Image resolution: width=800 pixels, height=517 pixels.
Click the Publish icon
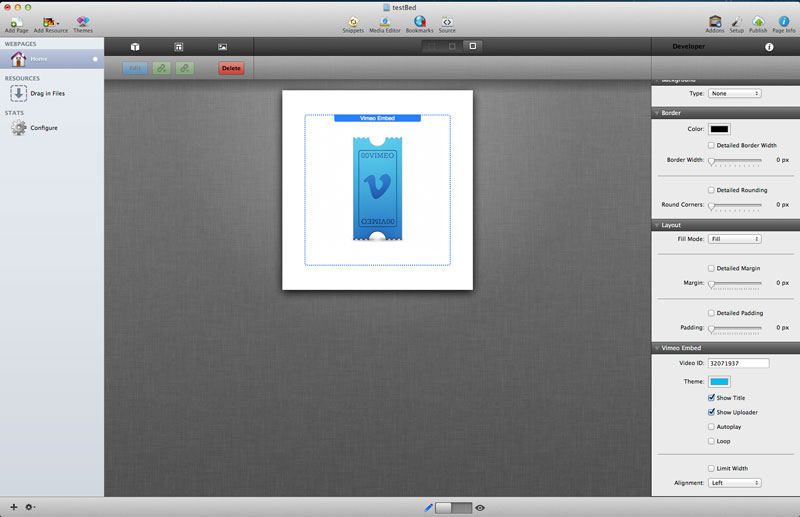758,21
